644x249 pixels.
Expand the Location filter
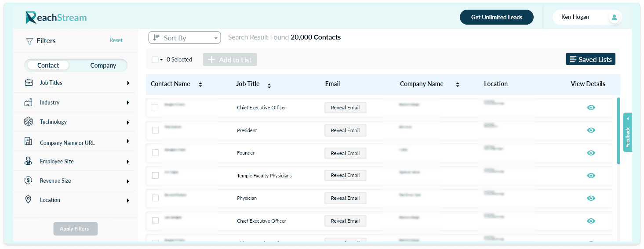pyautogui.click(x=128, y=200)
